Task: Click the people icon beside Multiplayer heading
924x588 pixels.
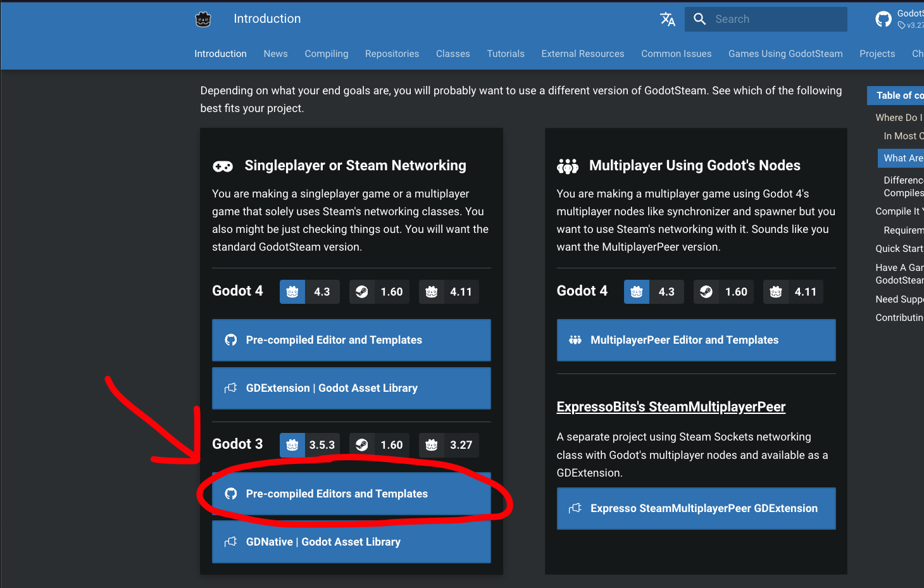Action: click(568, 166)
